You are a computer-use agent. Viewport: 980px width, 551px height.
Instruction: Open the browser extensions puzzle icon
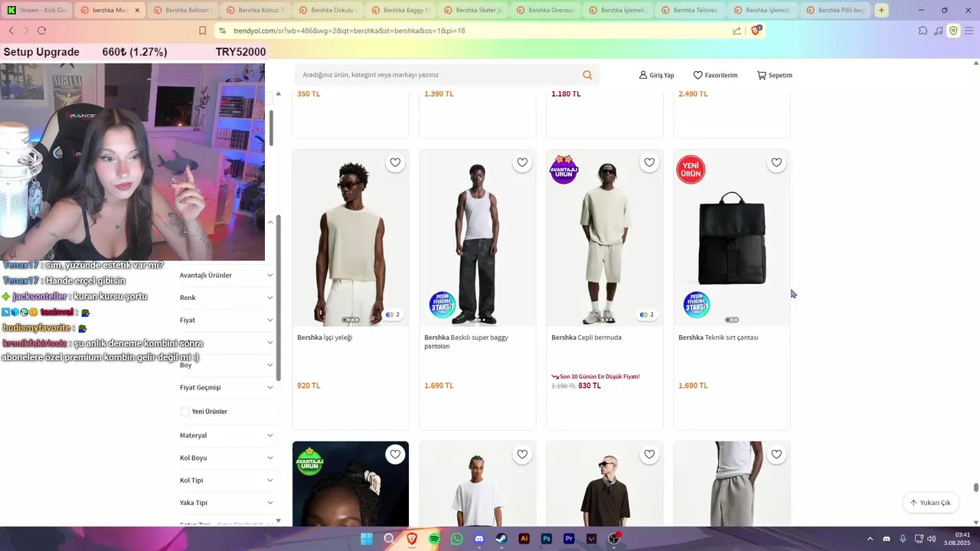tap(923, 31)
